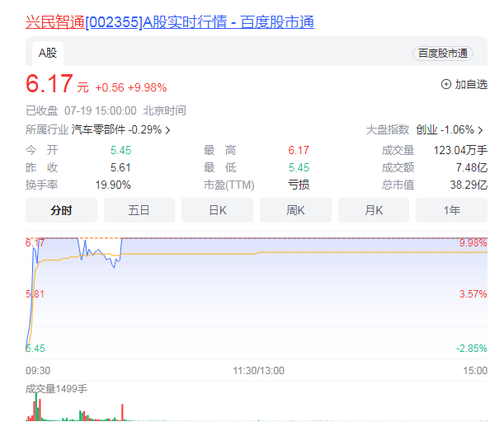
Task: Click the 百度股市通 badge button
Action: coord(443,53)
